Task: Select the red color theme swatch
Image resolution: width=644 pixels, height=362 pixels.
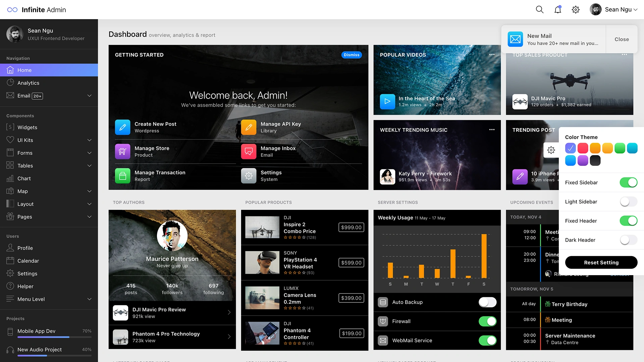Action: tap(583, 148)
